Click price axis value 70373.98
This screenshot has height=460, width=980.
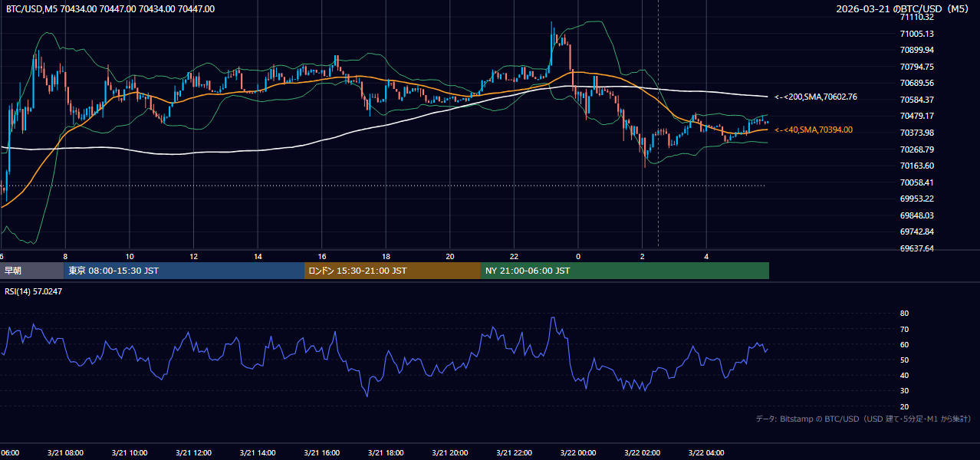click(916, 133)
